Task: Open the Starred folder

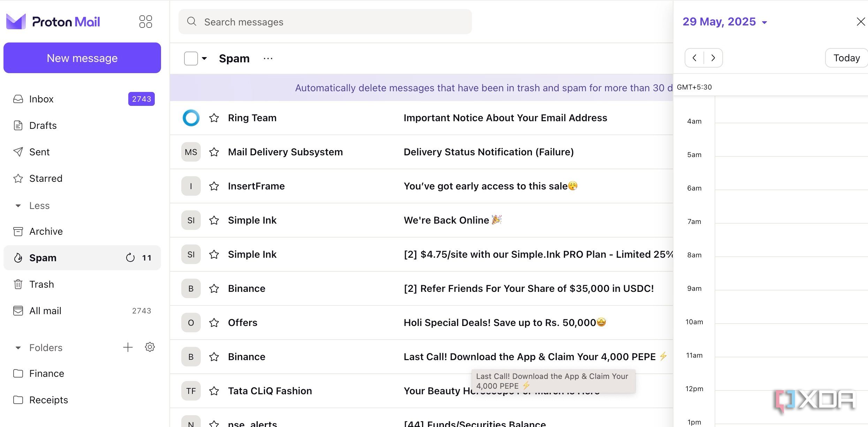Action: pyautogui.click(x=82, y=178)
